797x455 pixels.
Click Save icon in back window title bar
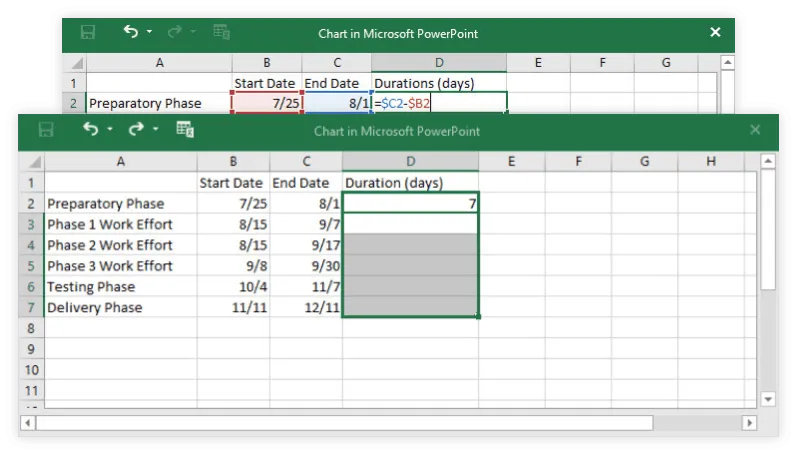click(x=87, y=33)
